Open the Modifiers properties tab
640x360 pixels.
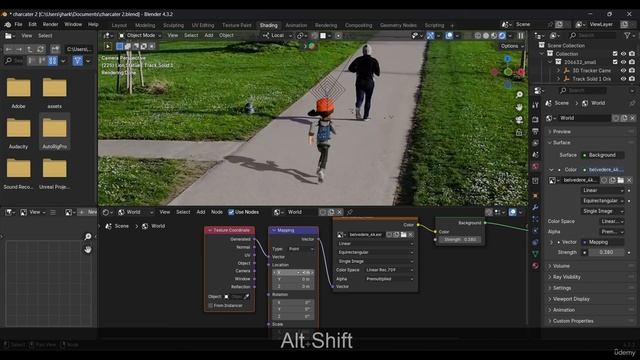(x=536, y=207)
